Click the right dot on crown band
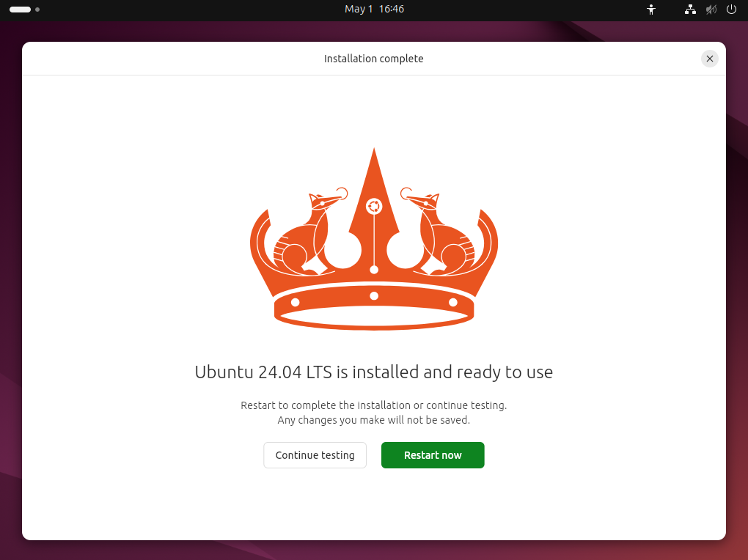This screenshot has width=748, height=560. tap(452, 302)
